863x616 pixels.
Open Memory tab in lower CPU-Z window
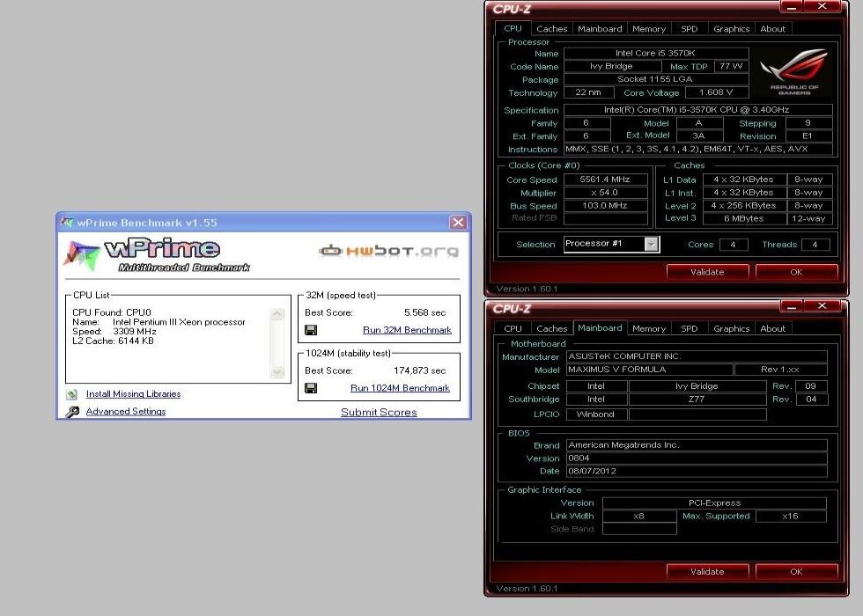[x=649, y=328]
